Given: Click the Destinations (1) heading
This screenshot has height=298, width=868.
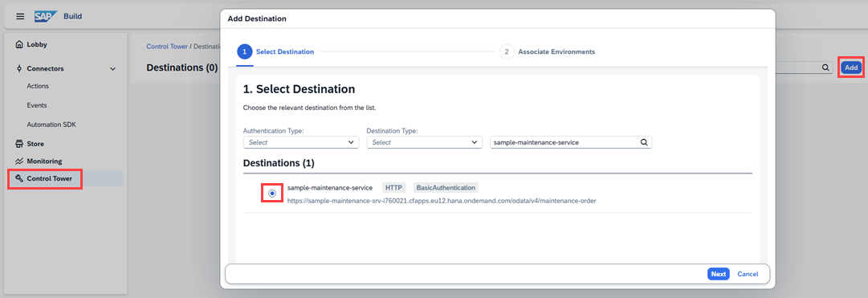Looking at the screenshot, I should [x=279, y=164].
